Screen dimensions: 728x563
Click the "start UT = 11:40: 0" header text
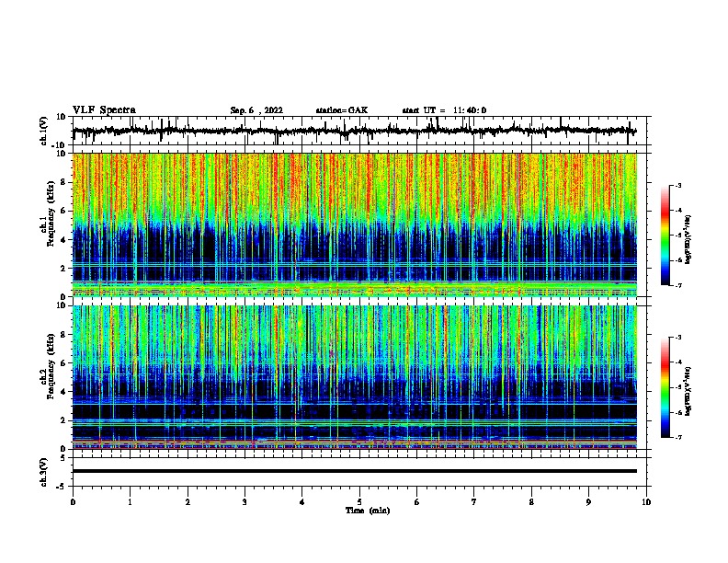(x=444, y=110)
